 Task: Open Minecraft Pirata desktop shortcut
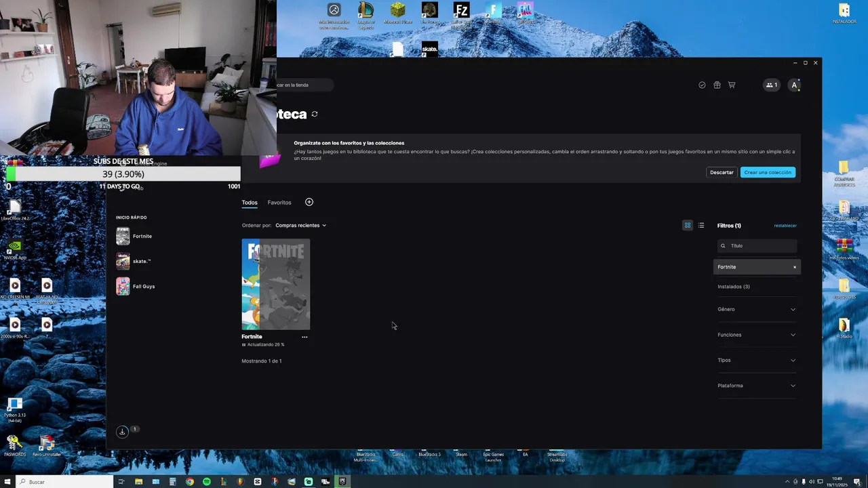(397, 14)
